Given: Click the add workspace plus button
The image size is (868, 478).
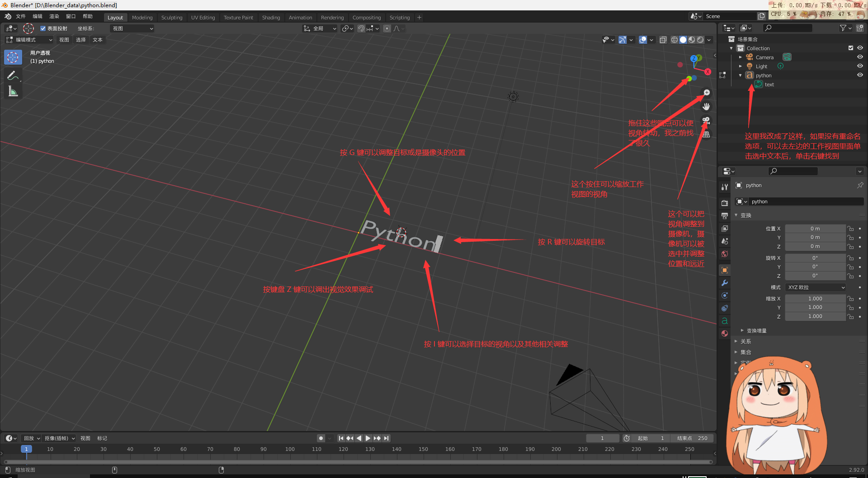Looking at the screenshot, I should coord(419,17).
